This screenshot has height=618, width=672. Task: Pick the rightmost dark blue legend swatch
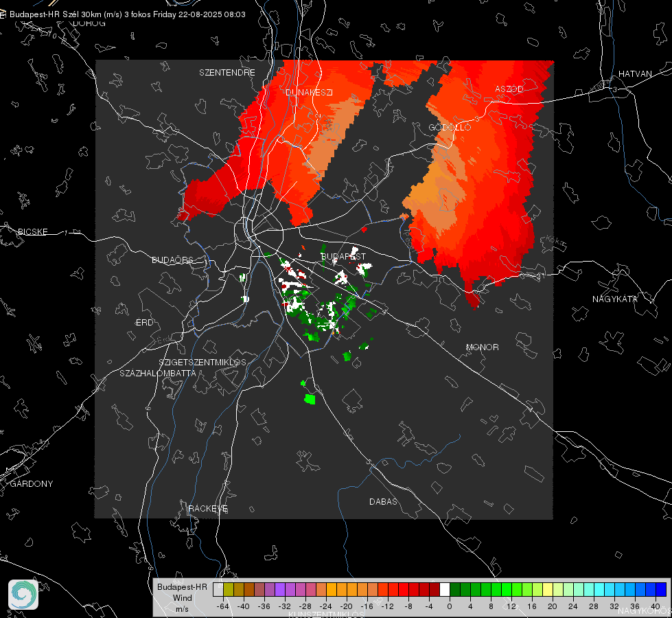click(661, 589)
